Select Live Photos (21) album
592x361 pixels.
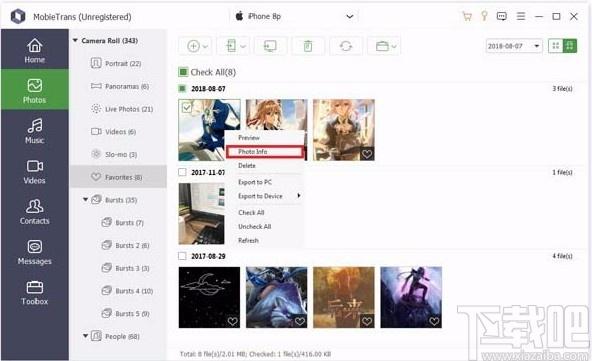[x=119, y=109]
